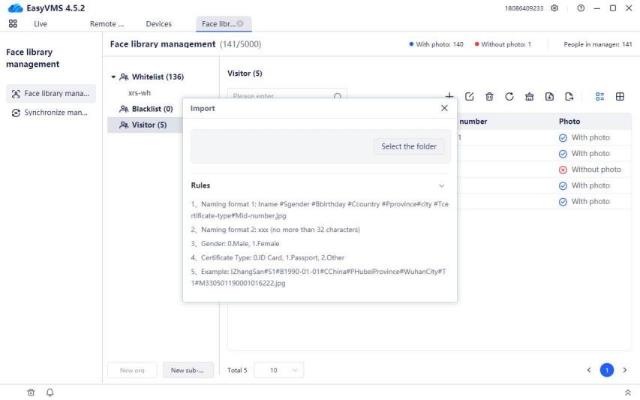Click the refresh icon in visitor toolbar
Image resolution: width=640 pixels, height=400 pixels.
coord(509,96)
